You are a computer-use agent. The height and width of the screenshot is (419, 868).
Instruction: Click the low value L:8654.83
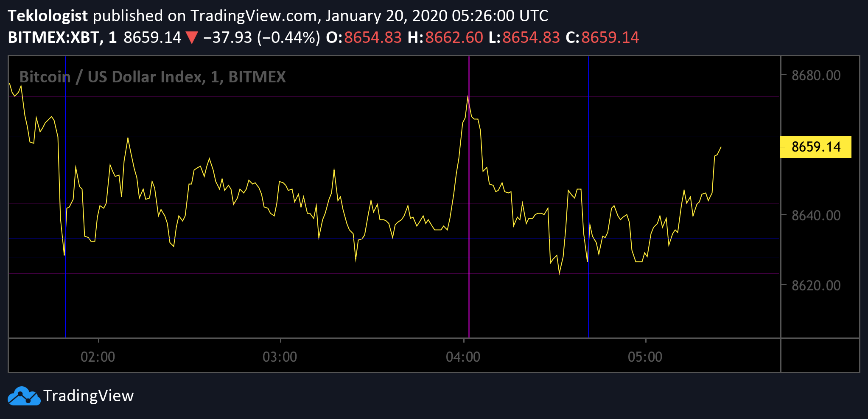[x=524, y=37]
